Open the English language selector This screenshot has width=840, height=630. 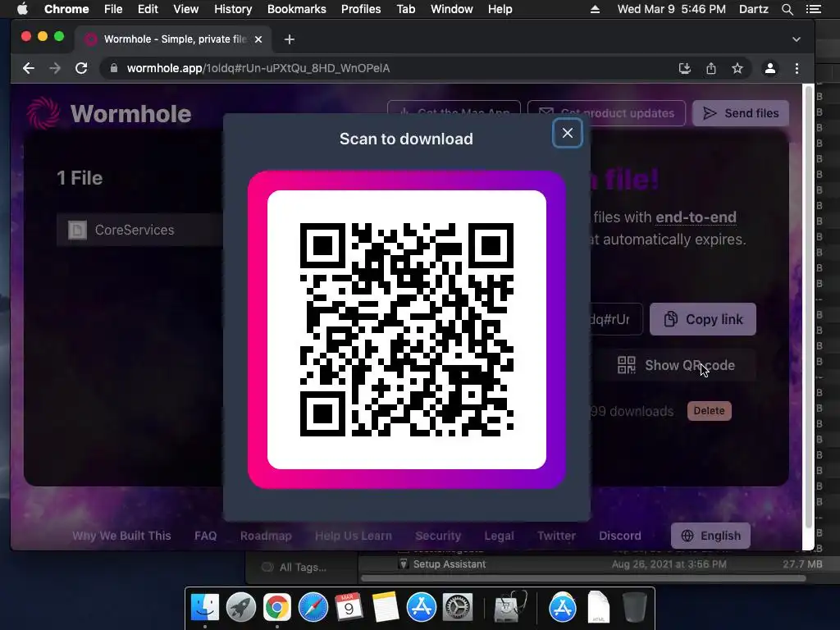(x=711, y=536)
